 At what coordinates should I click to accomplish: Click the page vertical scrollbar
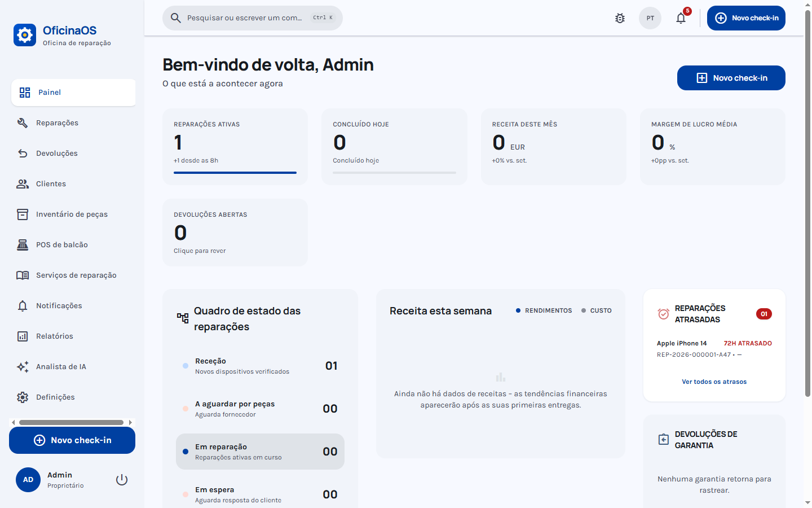[807, 203]
